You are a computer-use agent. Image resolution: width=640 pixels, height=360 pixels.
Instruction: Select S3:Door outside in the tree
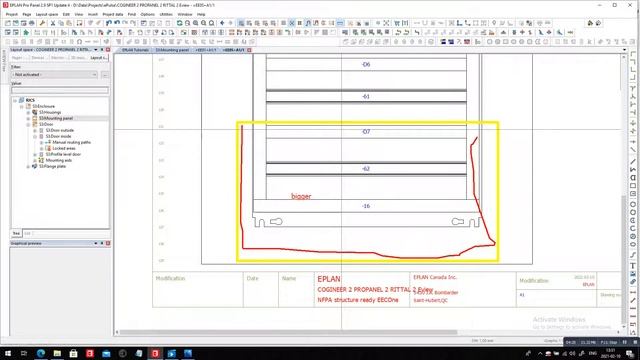click(60, 131)
